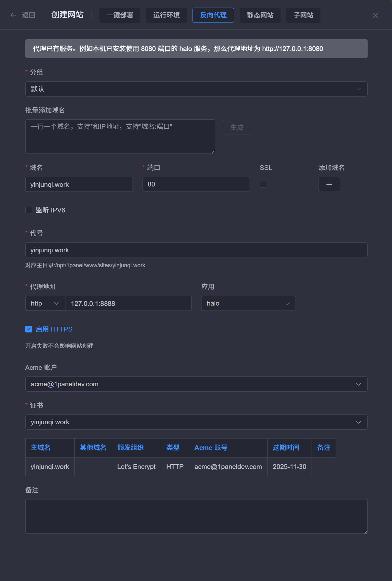Click the 代号 input field
392x581 pixels.
(196, 250)
